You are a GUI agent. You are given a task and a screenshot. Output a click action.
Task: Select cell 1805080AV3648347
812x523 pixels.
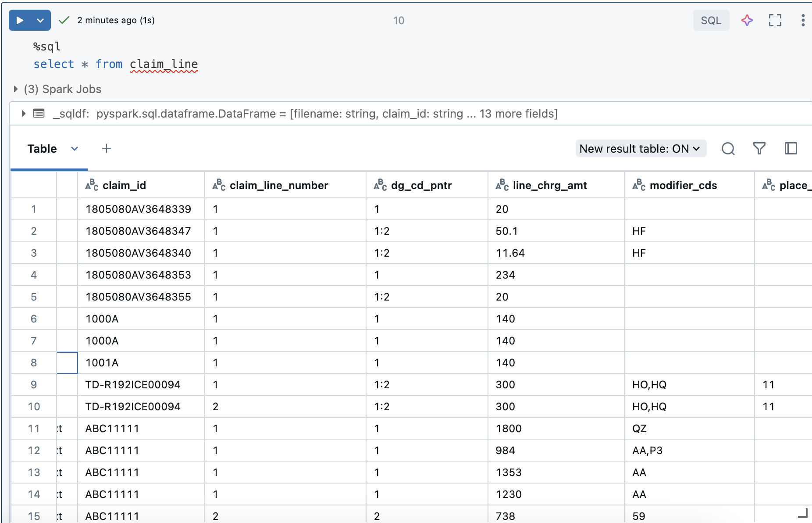(141, 231)
